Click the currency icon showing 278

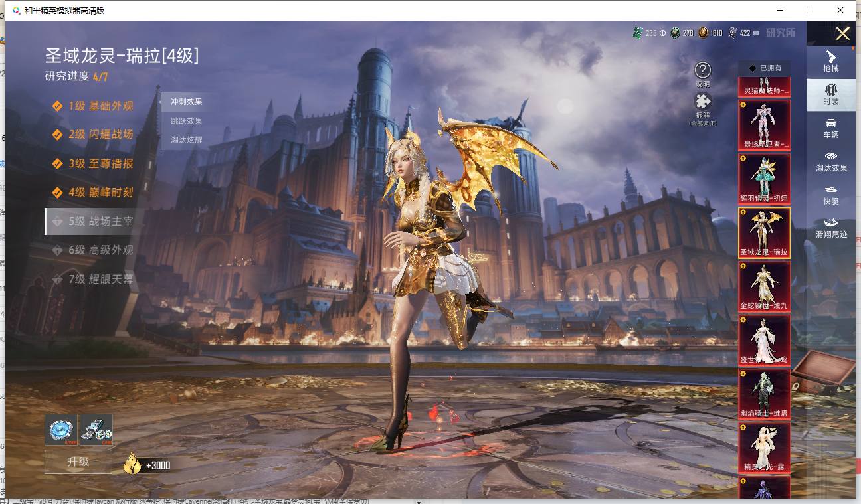[x=675, y=33]
